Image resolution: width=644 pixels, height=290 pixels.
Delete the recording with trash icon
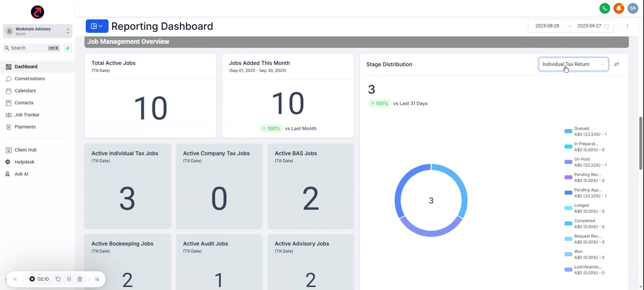(79, 279)
